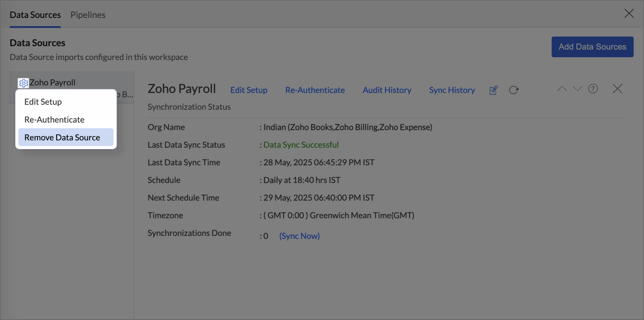Open the Audit History link
The height and width of the screenshot is (320, 644).
click(387, 90)
